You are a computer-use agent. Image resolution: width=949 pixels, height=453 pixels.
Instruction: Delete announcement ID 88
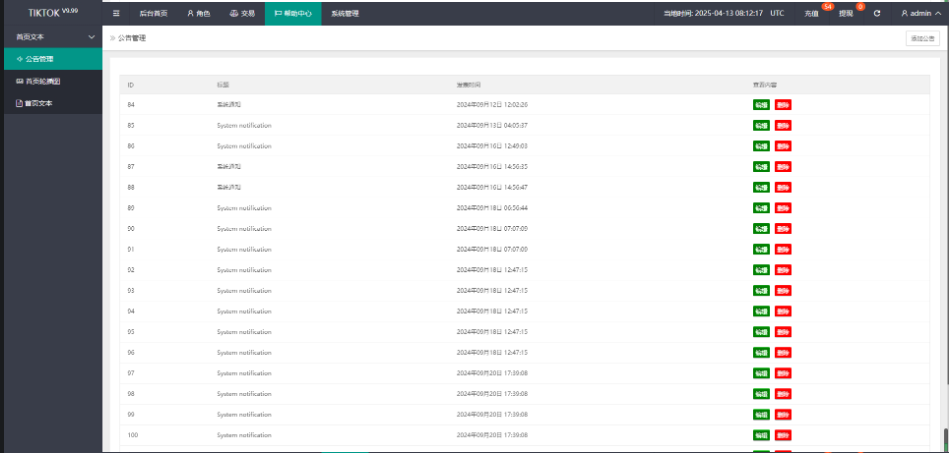(783, 187)
